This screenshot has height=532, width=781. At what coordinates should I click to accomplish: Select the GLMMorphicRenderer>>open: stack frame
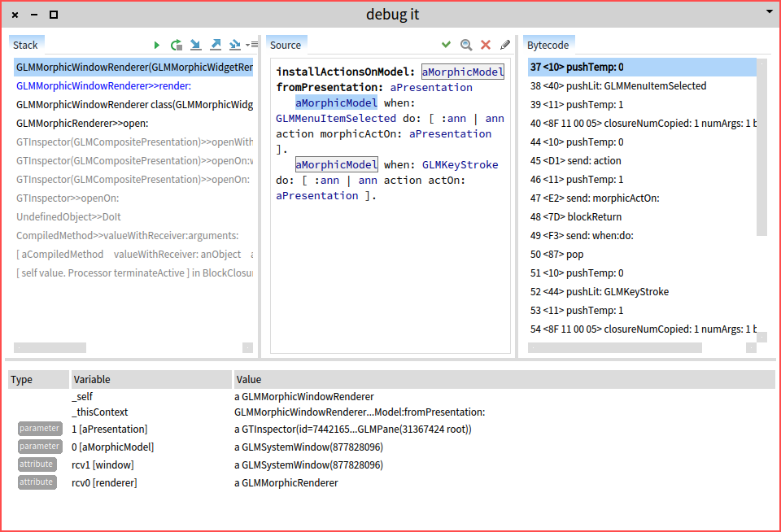pyautogui.click(x=82, y=124)
